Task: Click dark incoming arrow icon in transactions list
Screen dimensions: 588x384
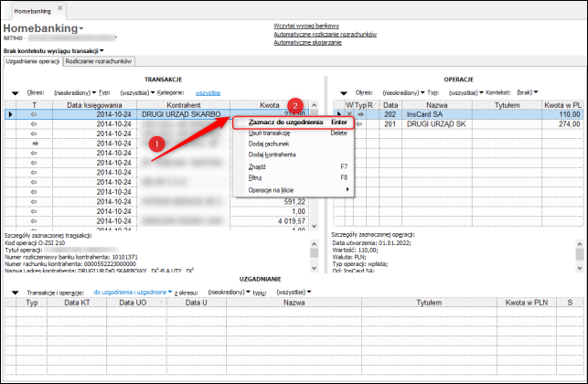Action: click(36, 144)
